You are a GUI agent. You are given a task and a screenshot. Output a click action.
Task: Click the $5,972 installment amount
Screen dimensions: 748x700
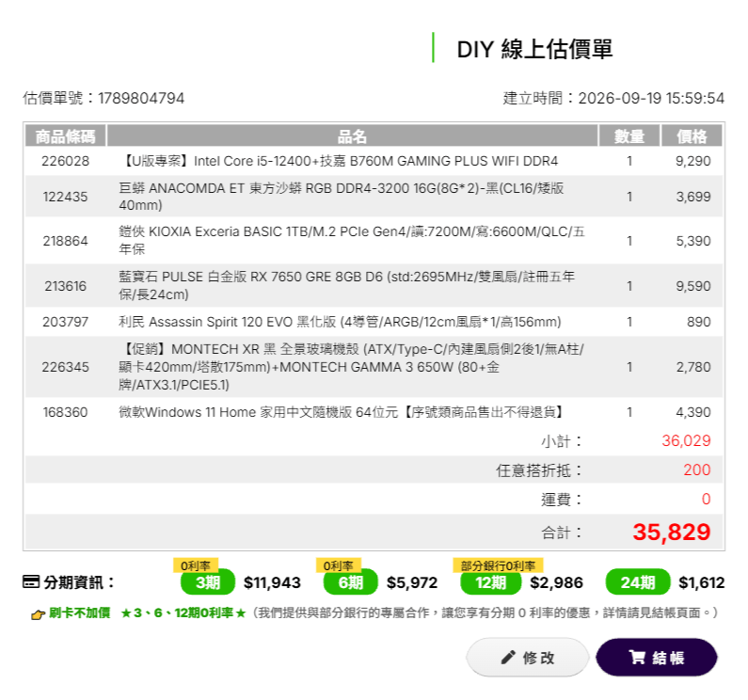(412, 582)
